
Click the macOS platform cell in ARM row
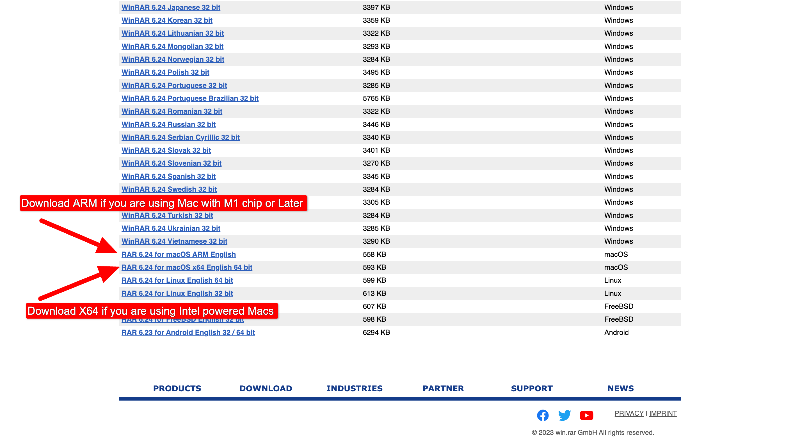click(x=616, y=254)
